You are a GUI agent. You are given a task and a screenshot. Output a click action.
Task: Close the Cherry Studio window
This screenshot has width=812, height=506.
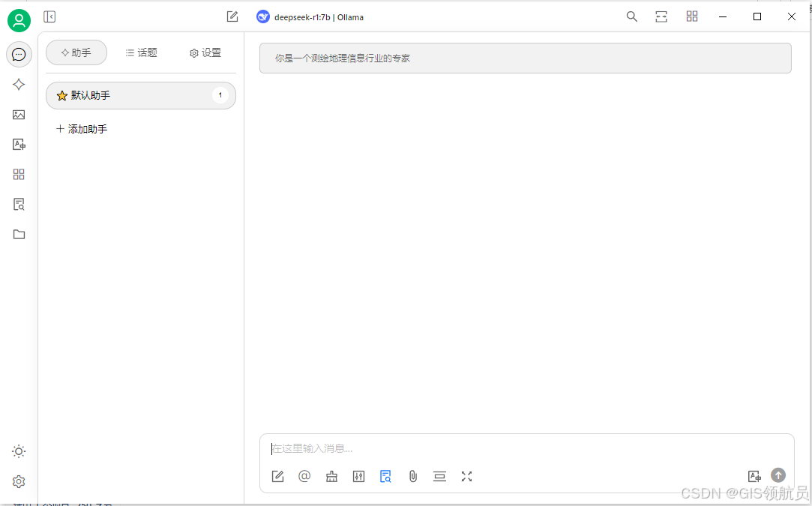click(792, 16)
